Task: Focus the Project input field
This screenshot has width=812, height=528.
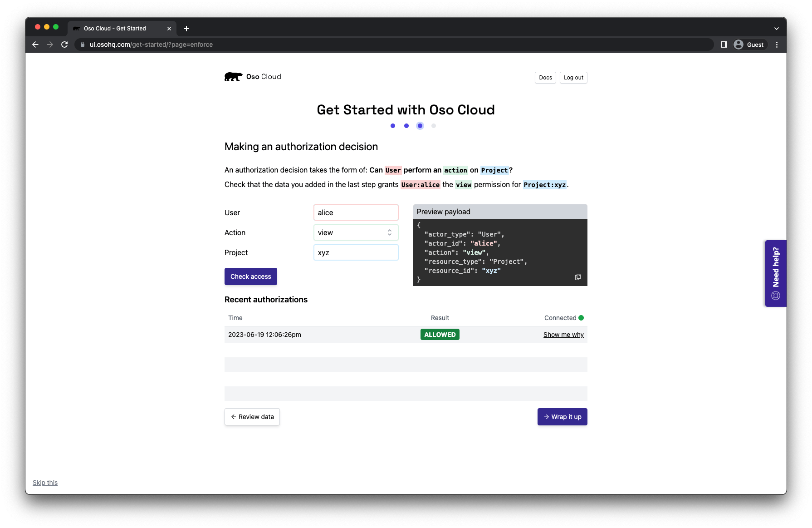Action: click(x=356, y=252)
